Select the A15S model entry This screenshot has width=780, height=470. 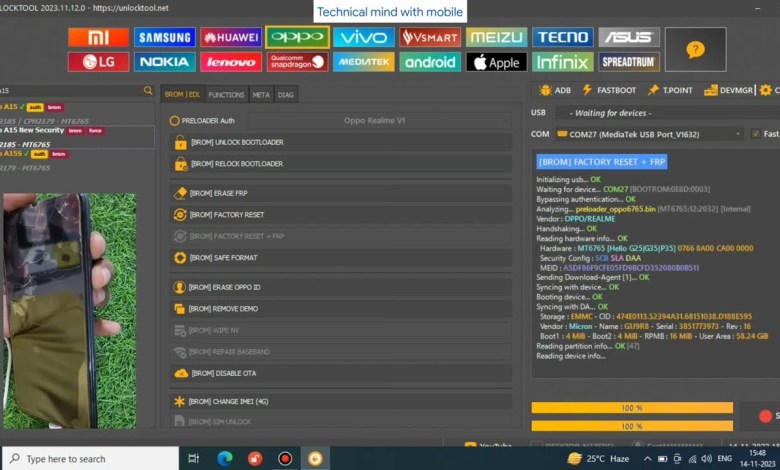[77, 160]
